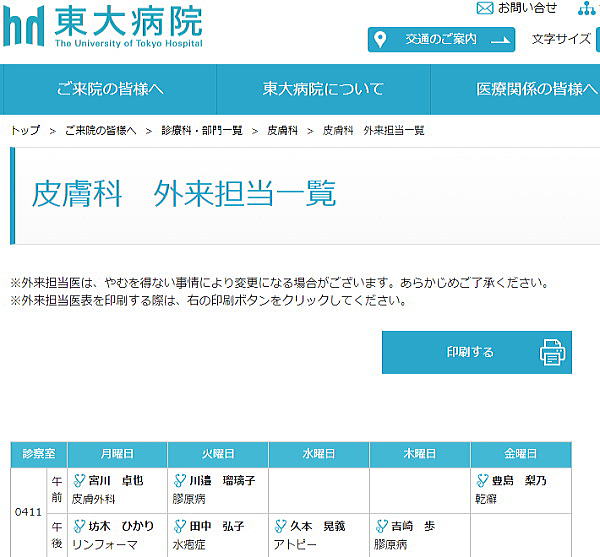Open doctor 坊木 ひかり's name link
This screenshot has height=557, width=600.
pyautogui.click(x=121, y=527)
